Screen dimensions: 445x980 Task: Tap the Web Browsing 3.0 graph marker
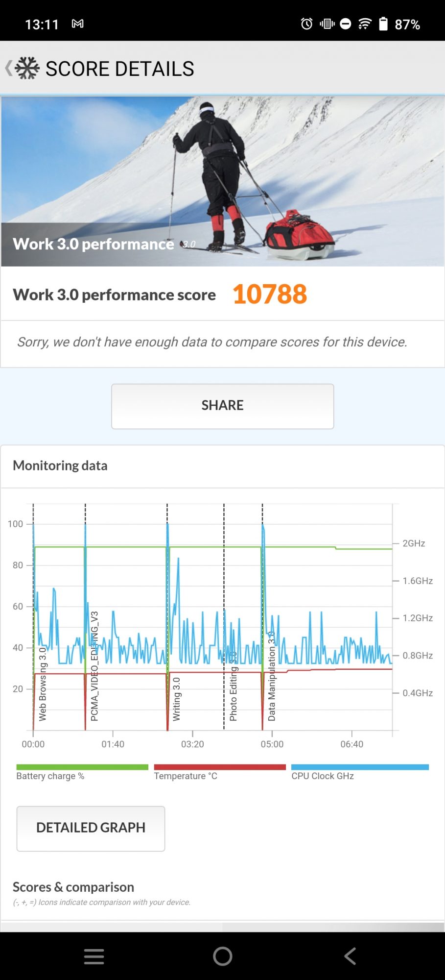[x=43, y=684]
